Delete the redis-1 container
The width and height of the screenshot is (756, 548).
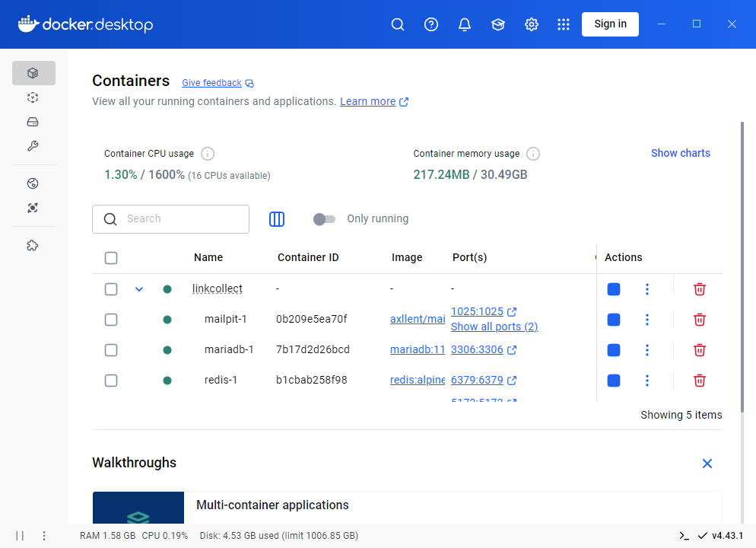(x=700, y=381)
